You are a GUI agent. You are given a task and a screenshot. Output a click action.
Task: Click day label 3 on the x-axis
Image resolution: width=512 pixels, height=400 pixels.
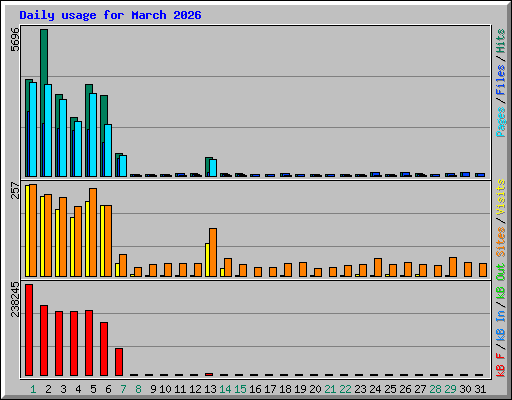click(63, 389)
